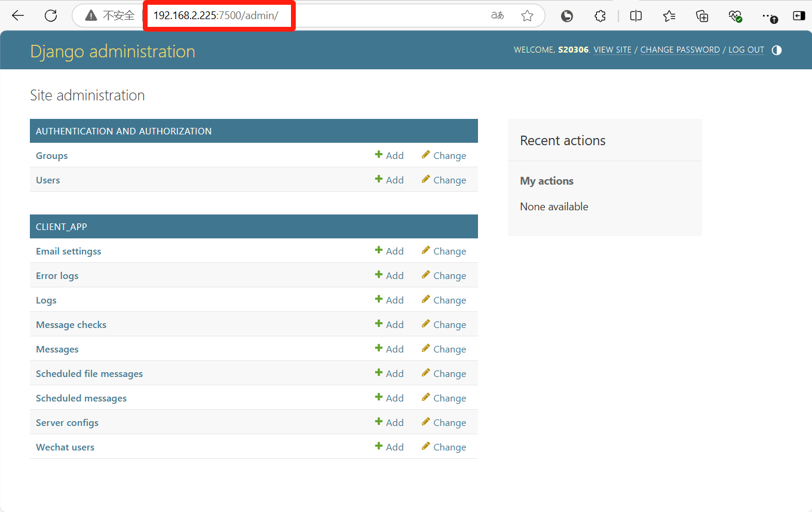Open Wechat users model
The height and width of the screenshot is (512, 812).
(65, 447)
